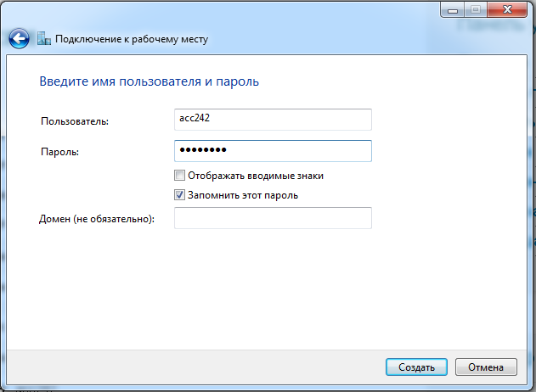The image size is (536, 392).
Task: Click the Пользователь: field label
Action: coord(75,121)
